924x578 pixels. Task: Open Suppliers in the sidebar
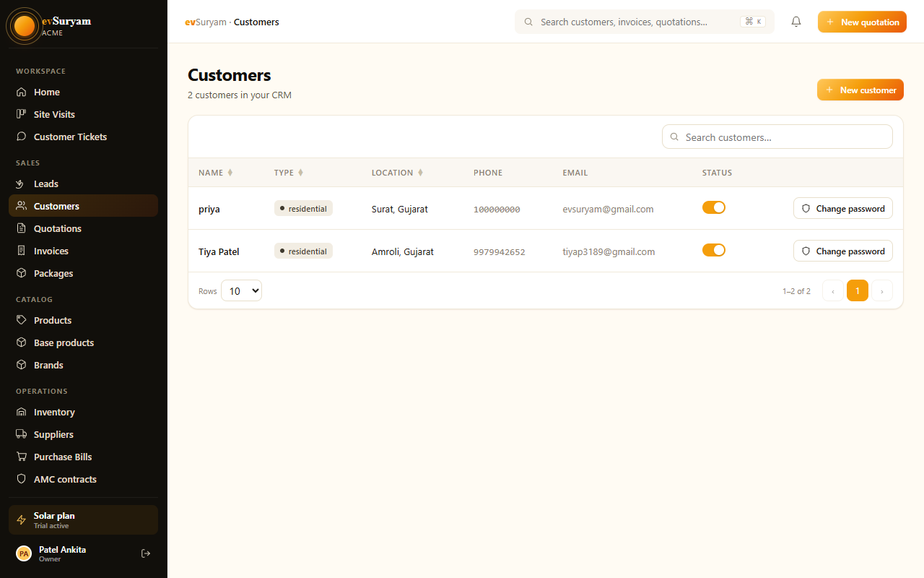tap(83, 434)
